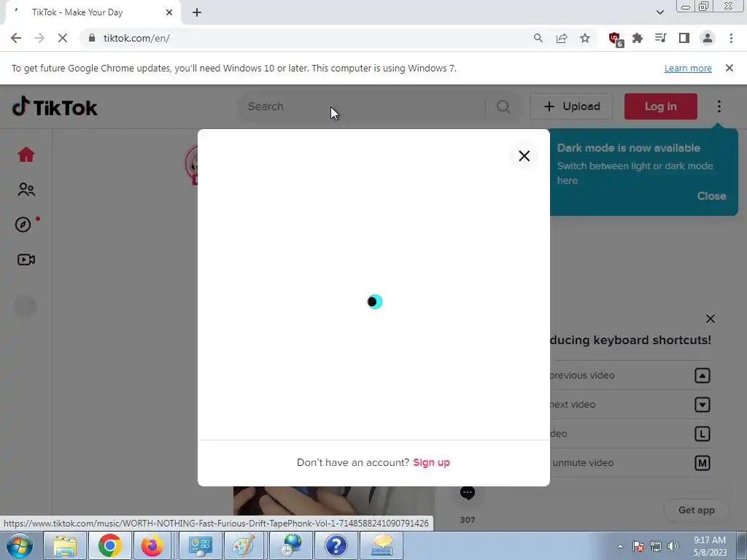The image size is (747, 560).
Task: Open the Windows Start menu
Action: [20, 545]
